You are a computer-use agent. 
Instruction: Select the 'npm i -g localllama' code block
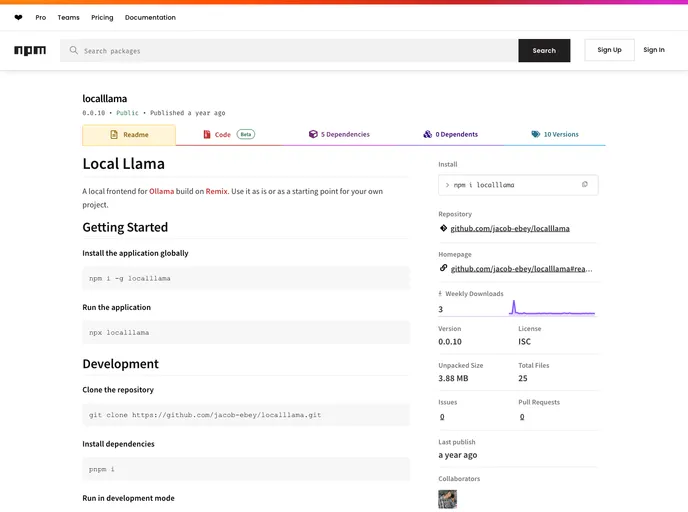tap(246, 278)
